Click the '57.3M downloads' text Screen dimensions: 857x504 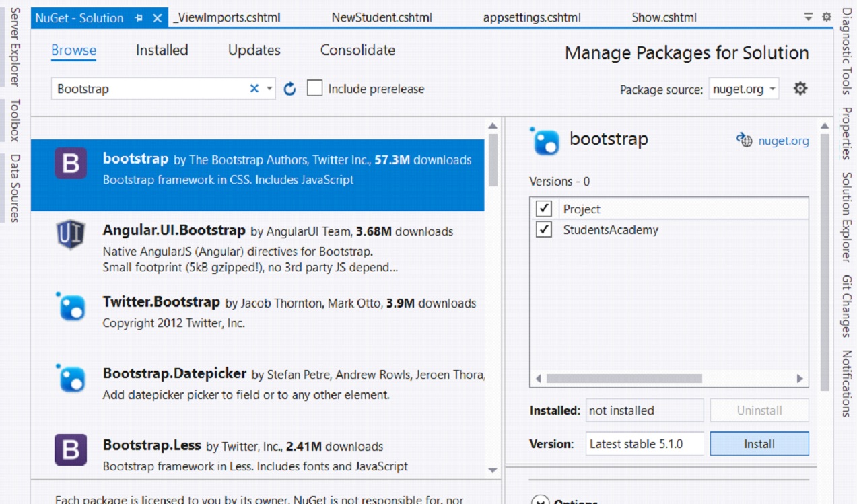pyautogui.click(x=423, y=160)
